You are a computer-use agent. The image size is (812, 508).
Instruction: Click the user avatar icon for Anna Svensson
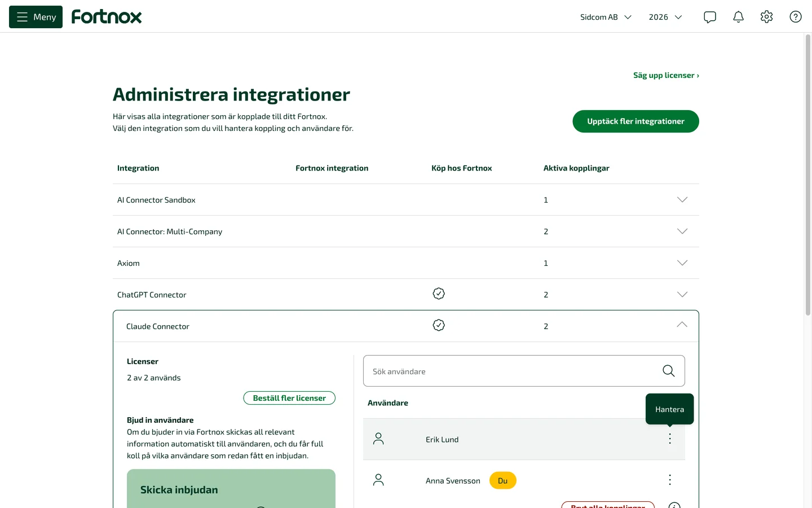point(378,480)
